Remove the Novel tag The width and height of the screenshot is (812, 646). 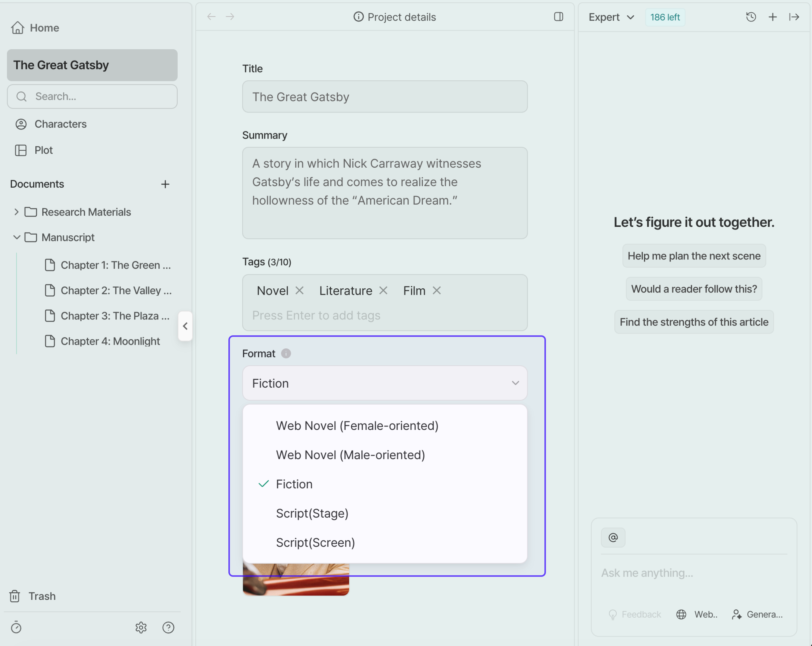299,290
